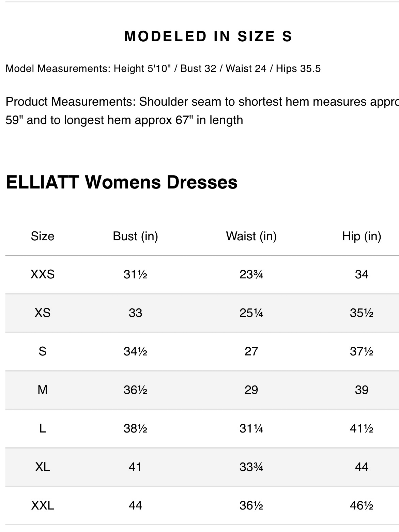
Task: Select the M size row label
Action: tap(43, 390)
